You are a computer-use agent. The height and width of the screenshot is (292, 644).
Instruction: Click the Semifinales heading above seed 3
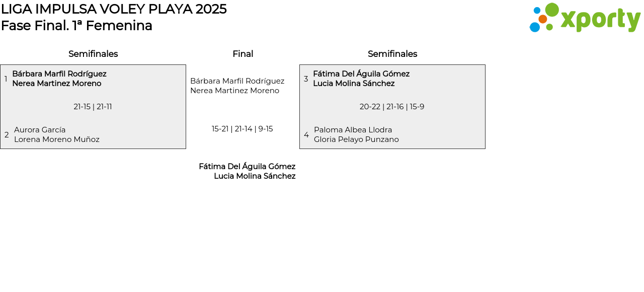pyautogui.click(x=392, y=54)
